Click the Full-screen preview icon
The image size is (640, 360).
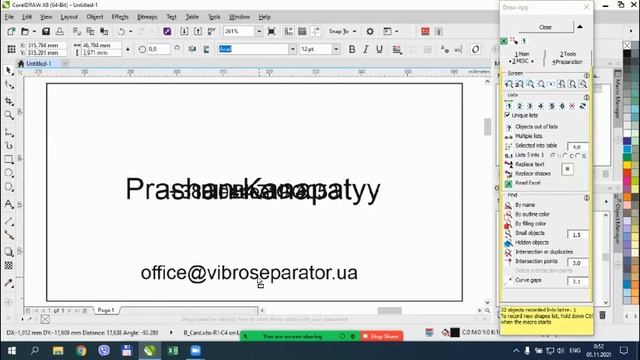click(271, 31)
